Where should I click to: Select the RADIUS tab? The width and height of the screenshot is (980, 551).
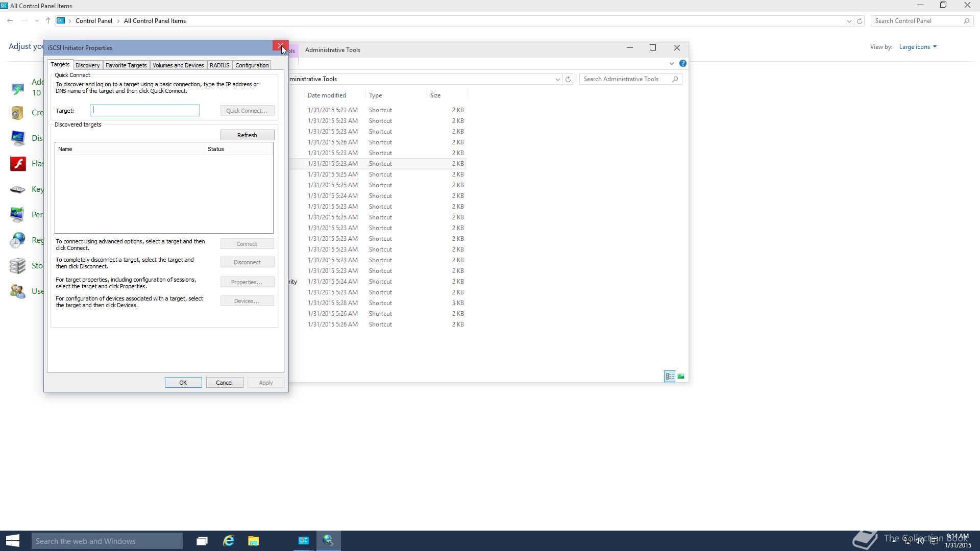point(219,65)
